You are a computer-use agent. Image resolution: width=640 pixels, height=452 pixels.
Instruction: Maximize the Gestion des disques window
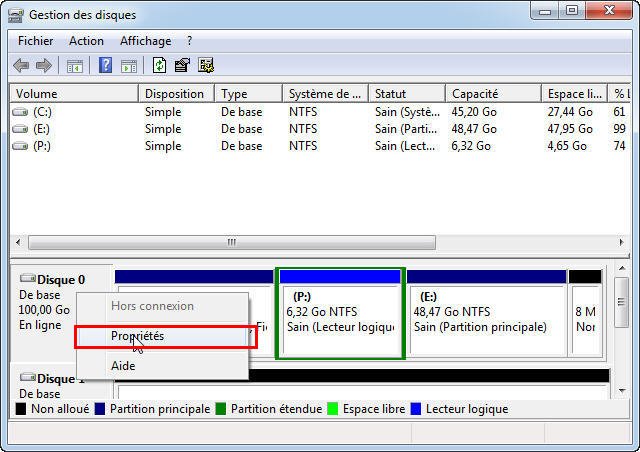(x=572, y=11)
